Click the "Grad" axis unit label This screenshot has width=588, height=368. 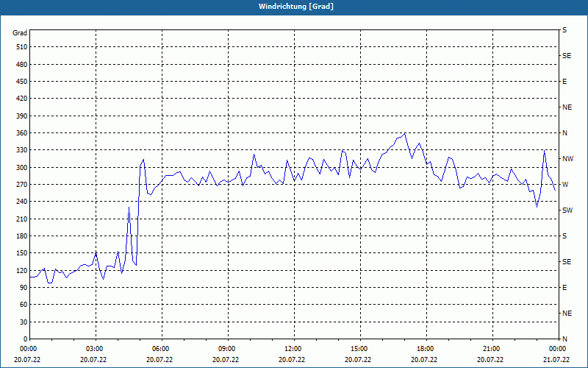coord(20,33)
